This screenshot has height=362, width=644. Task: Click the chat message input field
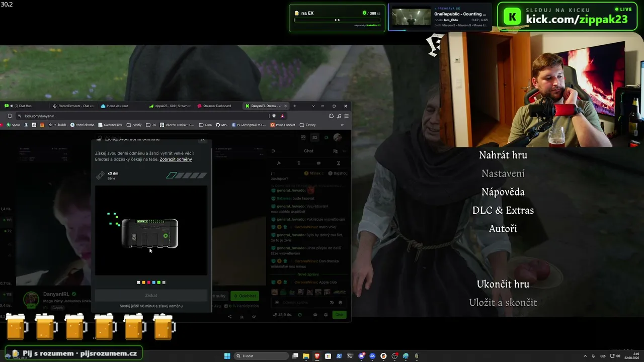(308, 302)
